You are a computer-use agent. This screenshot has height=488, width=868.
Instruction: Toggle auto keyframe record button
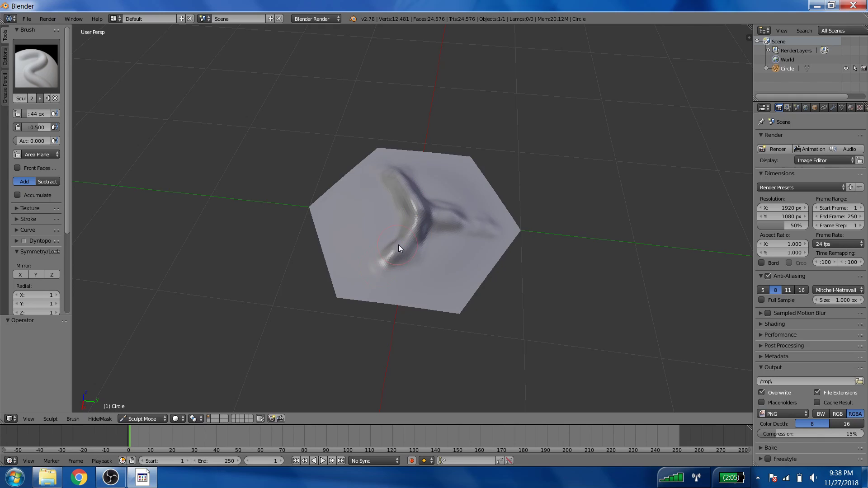(412, 460)
